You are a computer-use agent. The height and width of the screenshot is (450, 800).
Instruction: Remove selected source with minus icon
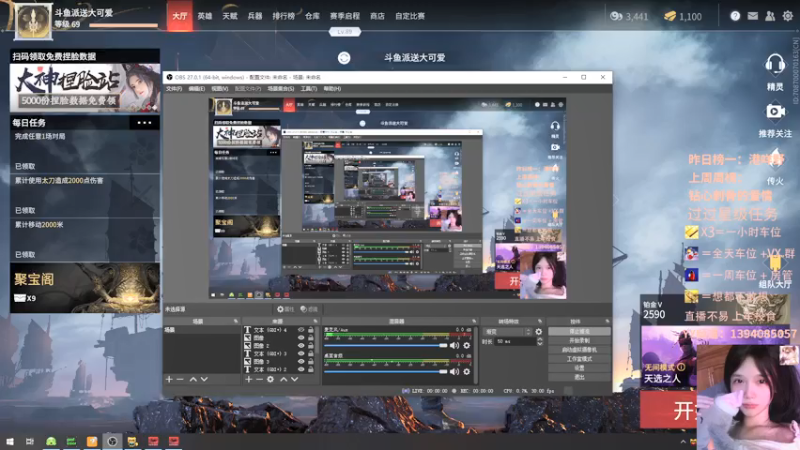click(259, 379)
